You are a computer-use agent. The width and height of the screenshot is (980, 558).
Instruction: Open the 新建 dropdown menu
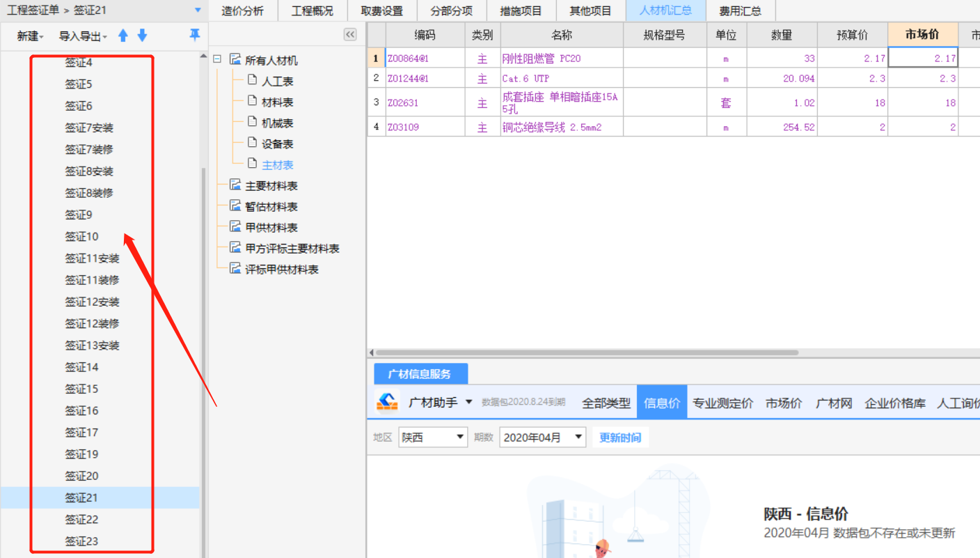tap(31, 36)
